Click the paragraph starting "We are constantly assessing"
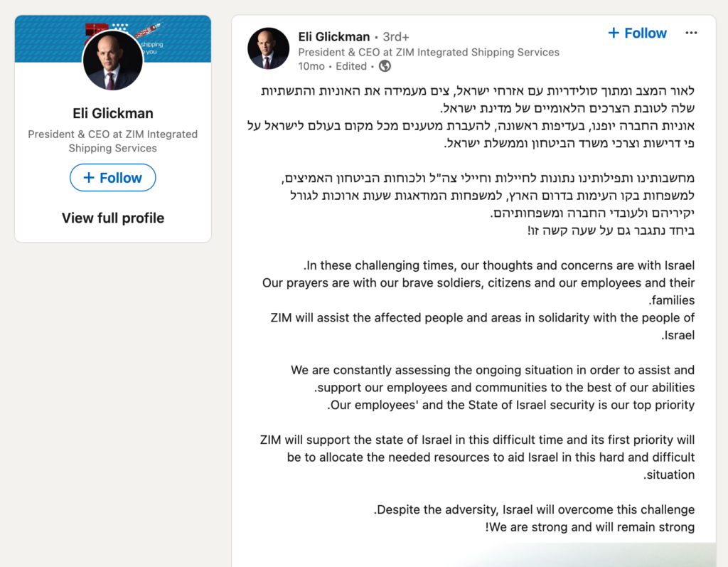The image size is (728, 567). point(493,388)
